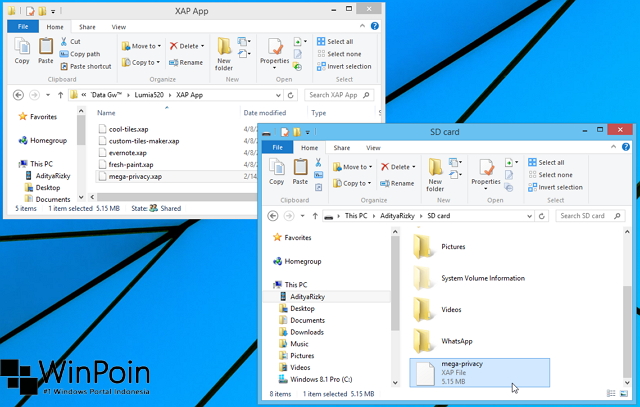Select evernote.xap in XAP App
This screenshot has height=407, width=640.
pyautogui.click(x=127, y=153)
